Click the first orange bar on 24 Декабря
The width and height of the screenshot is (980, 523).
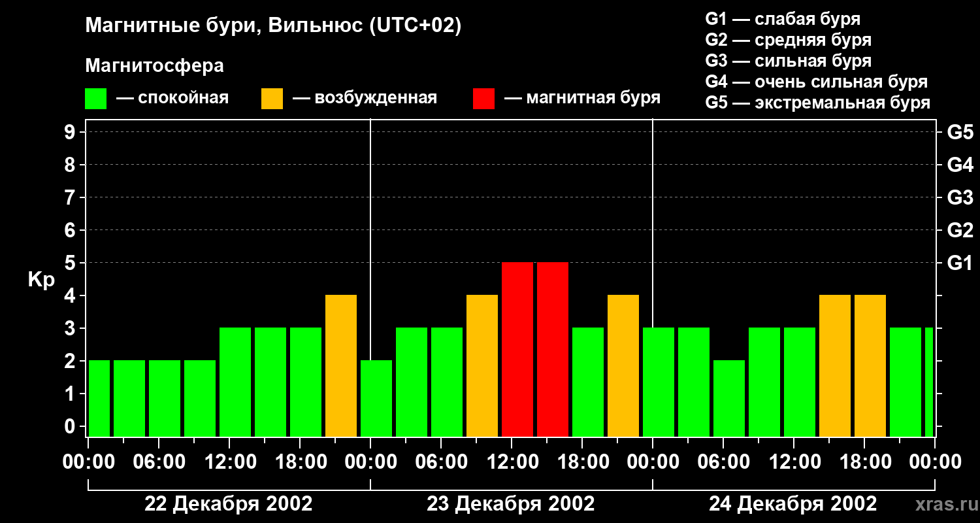coord(835,365)
